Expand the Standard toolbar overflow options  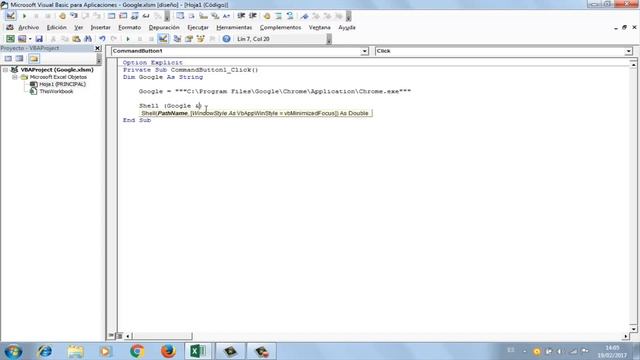click(x=329, y=39)
